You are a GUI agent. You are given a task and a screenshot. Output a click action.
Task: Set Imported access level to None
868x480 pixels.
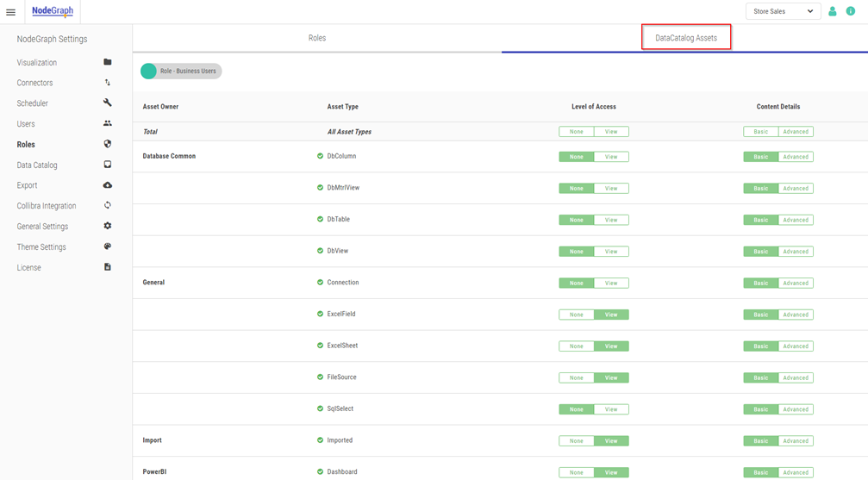(x=577, y=440)
